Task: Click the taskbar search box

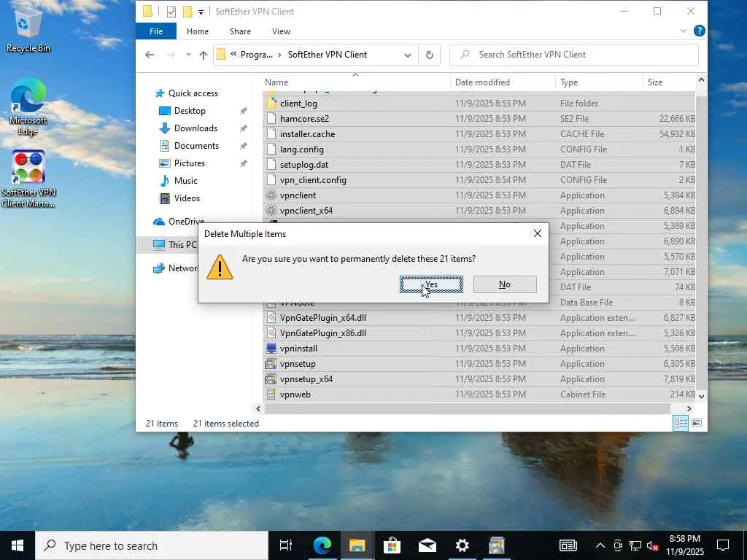Action: click(x=152, y=545)
